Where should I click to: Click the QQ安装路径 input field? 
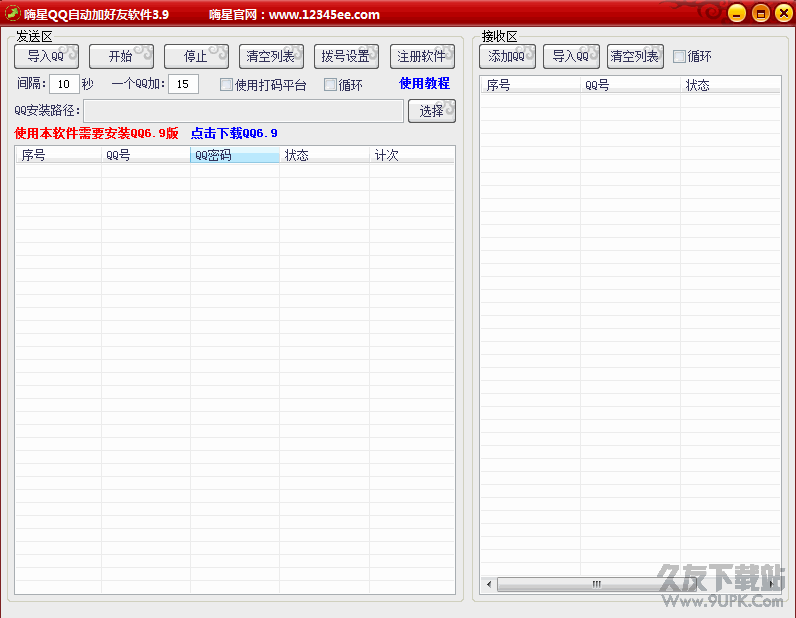pos(244,111)
